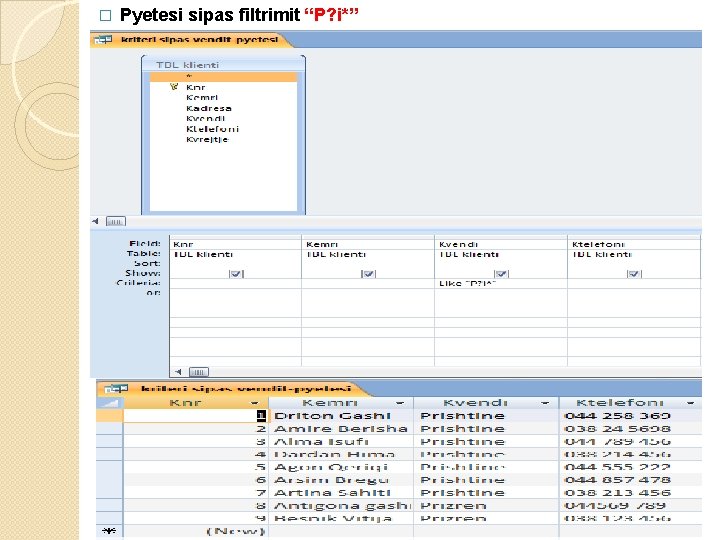720x540 pixels.
Task: Click Knr cell with value 1
Action: (x=196, y=416)
